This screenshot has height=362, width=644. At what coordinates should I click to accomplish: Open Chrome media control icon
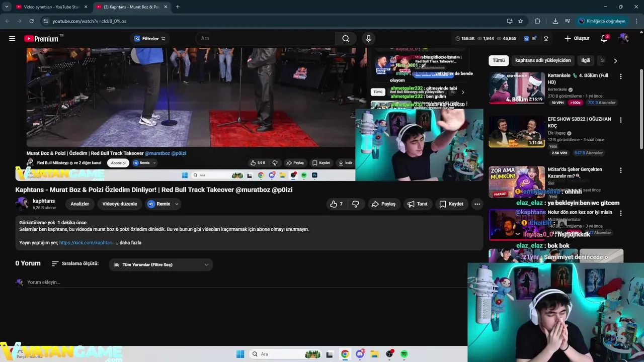click(568, 21)
